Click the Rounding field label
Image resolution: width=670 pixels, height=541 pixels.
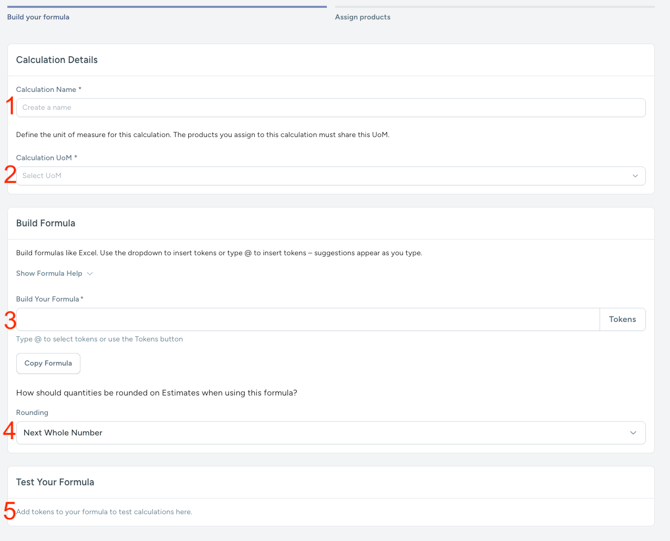coord(32,413)
